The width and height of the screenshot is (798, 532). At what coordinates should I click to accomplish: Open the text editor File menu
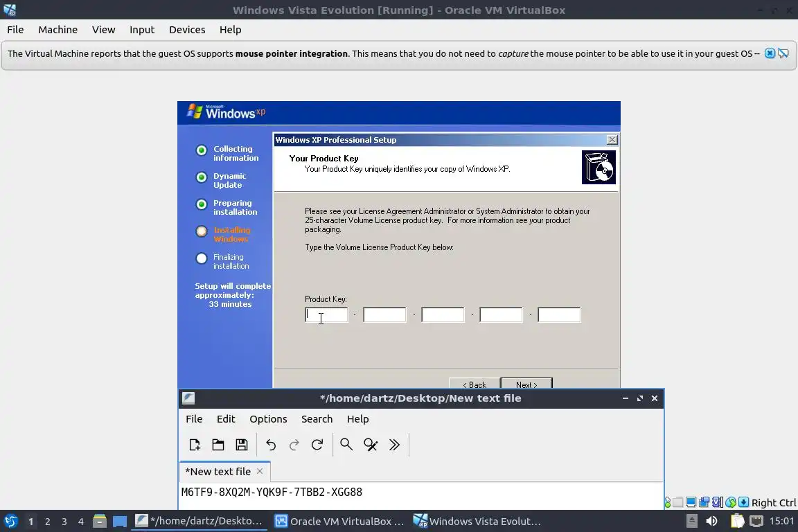click(x=194, y=418)
